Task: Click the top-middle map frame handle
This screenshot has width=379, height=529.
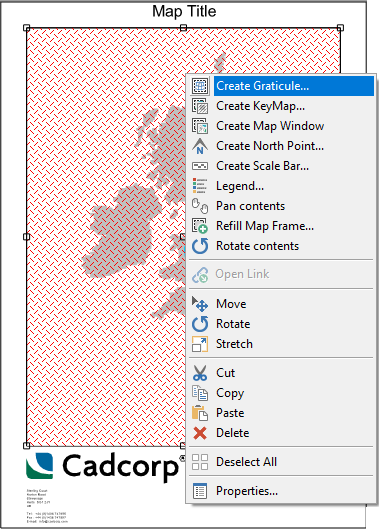Action: pos(183,28)
